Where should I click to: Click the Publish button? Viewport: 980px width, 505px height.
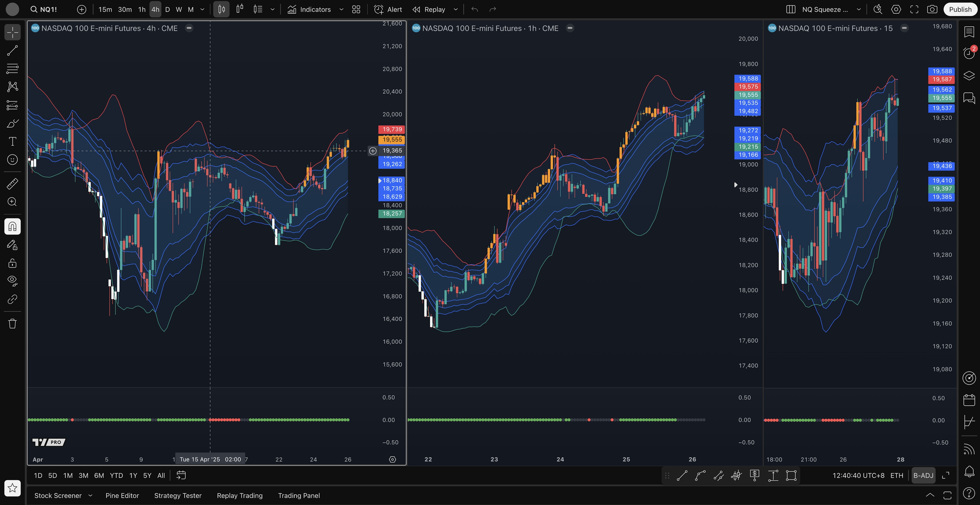960,9
